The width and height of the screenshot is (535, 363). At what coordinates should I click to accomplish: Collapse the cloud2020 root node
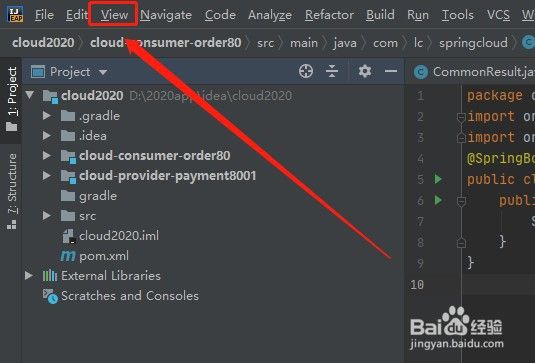click(x=30, y=95)
